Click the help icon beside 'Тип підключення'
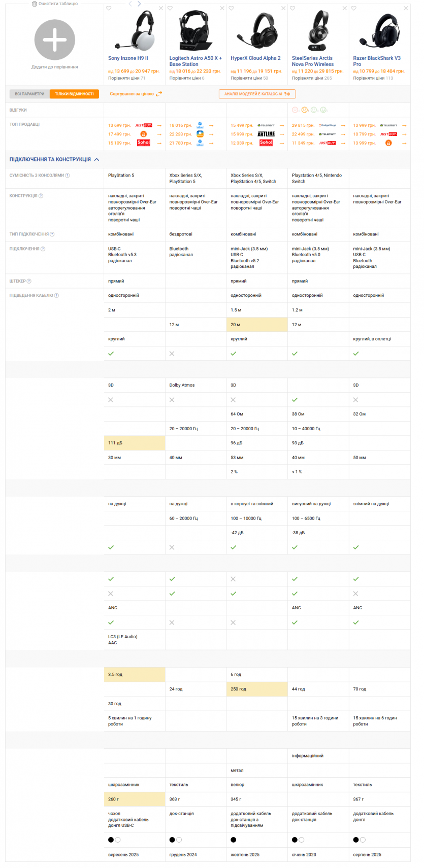 [x=52, y=234]
